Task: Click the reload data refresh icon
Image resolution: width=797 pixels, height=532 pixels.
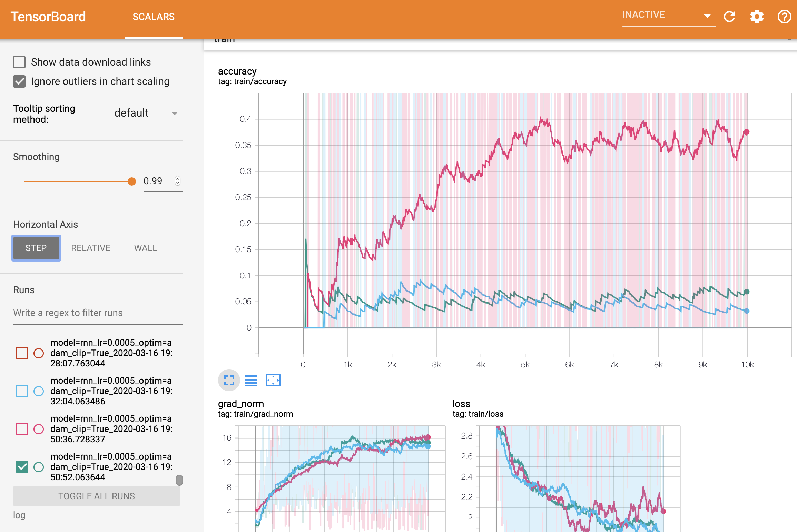Action: [x=729, y=17]
